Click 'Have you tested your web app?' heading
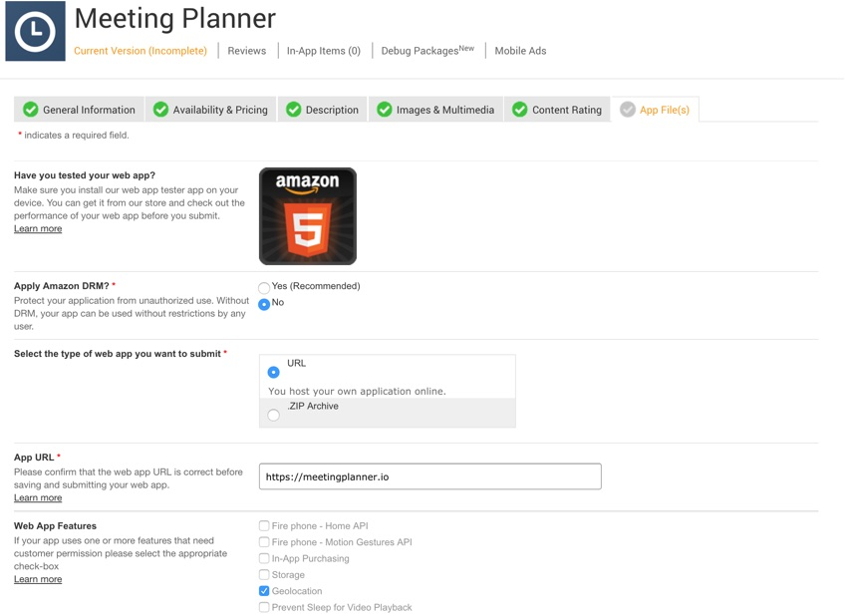847x616 pixels. (85, 175)
